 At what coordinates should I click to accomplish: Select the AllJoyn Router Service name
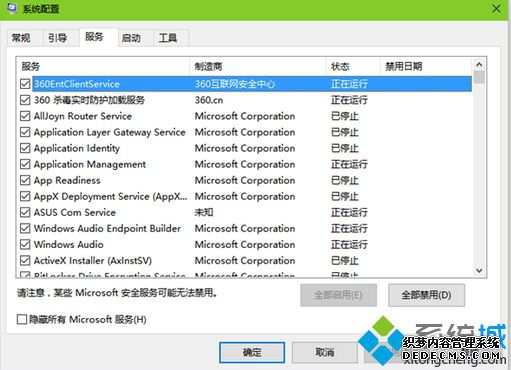(x=83, y=116)
